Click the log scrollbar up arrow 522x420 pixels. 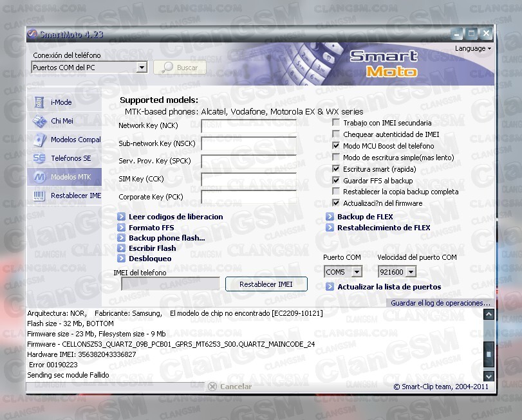489,315
